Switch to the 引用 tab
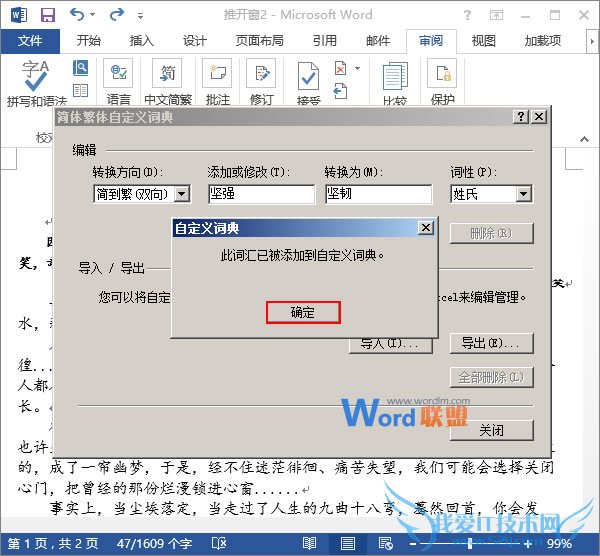Screen dimensions: 600x556 tap(324, 41)
